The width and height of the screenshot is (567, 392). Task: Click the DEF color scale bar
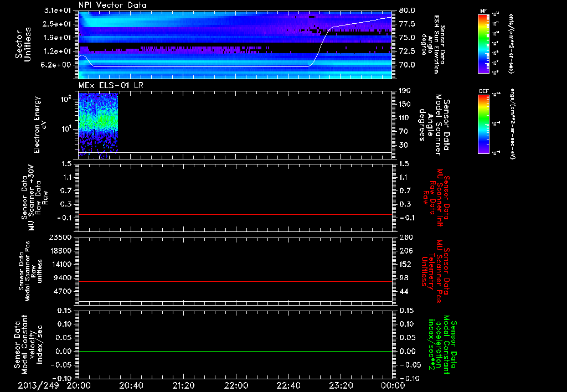(x=483, y=123)
